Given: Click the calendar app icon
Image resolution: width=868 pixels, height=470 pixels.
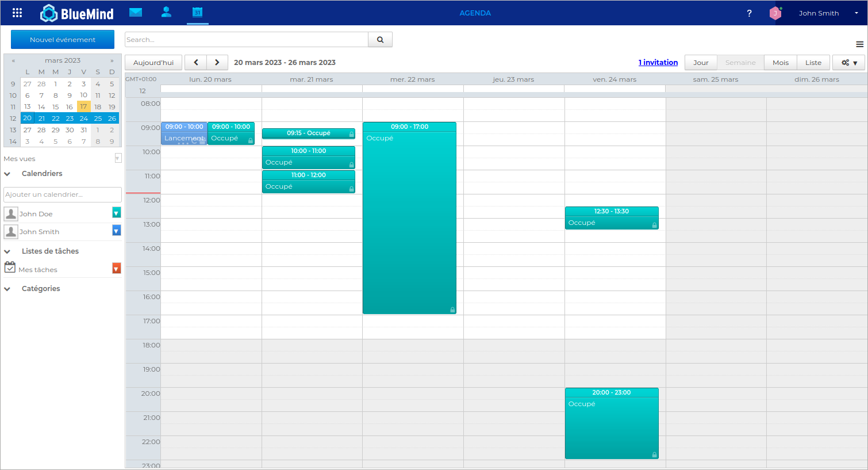Looking at the screenshot, I should click(x=197, y=12).
